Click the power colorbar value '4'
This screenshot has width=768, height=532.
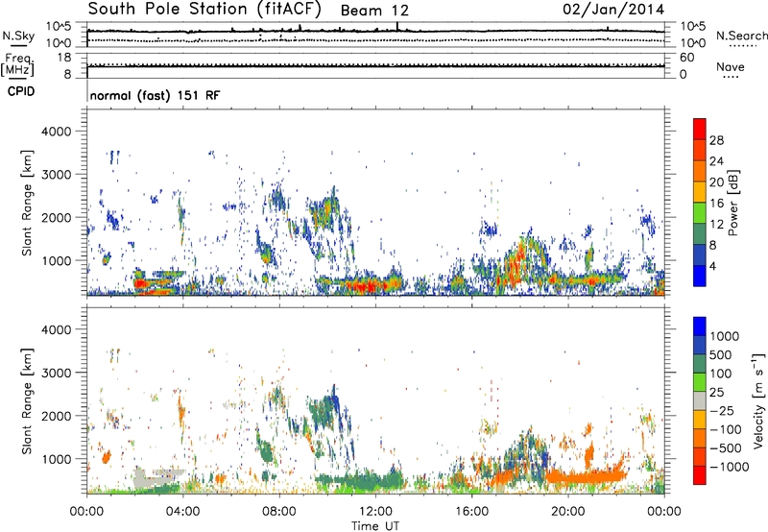(712, 266)
